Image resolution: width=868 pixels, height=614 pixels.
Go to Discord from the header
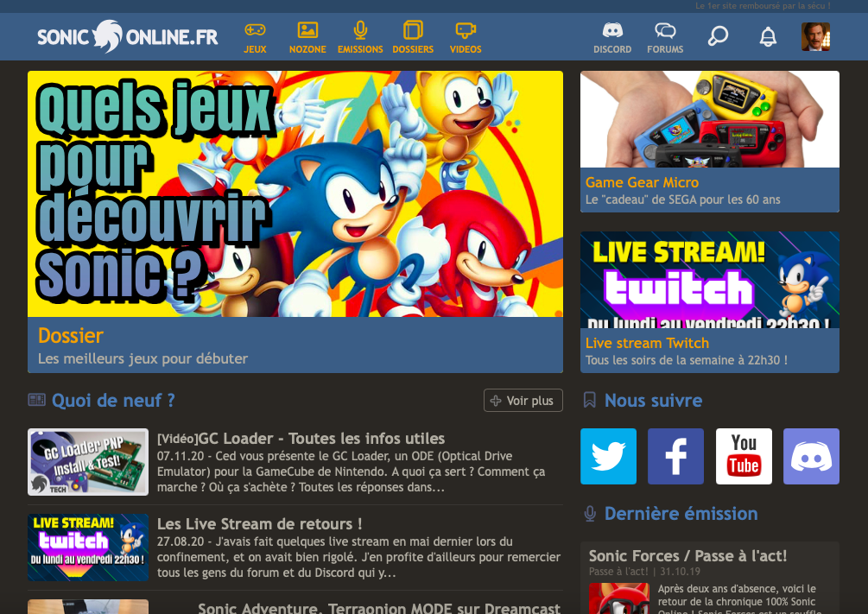tap(612, 37)
